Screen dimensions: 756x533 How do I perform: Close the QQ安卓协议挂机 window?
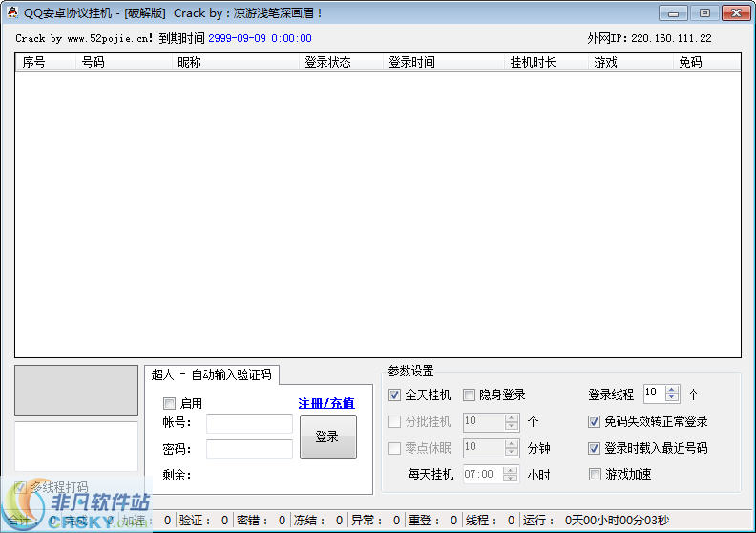click(736, 13)
